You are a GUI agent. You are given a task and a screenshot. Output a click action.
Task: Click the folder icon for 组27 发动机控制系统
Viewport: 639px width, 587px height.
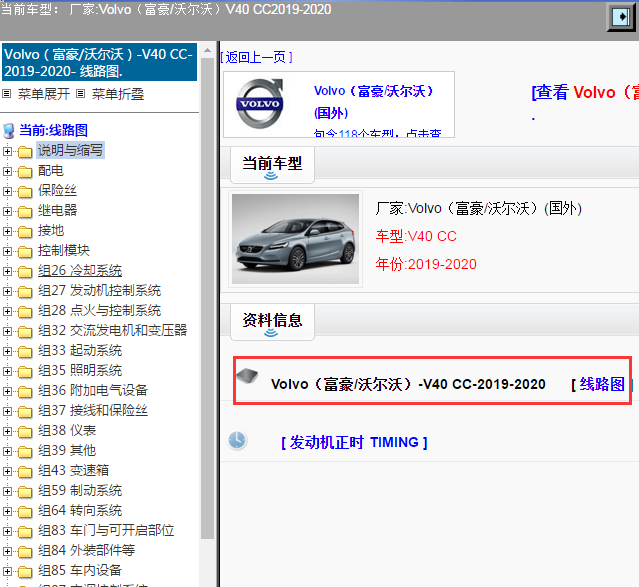[x=25, y=291]
